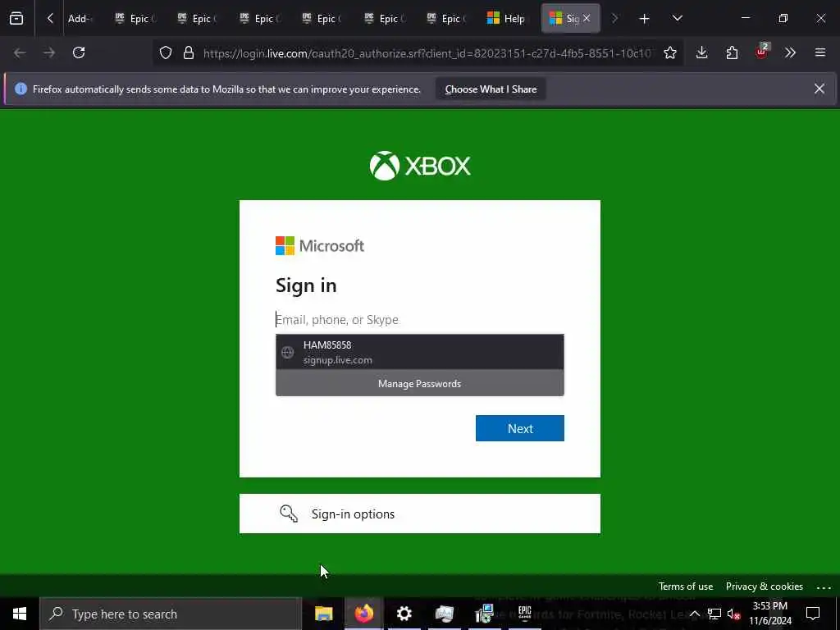Image resolution: width=840 pixels, height=630 pixels.
Task: Bookmark this page with star icon
Action: [x=669, y=52]
